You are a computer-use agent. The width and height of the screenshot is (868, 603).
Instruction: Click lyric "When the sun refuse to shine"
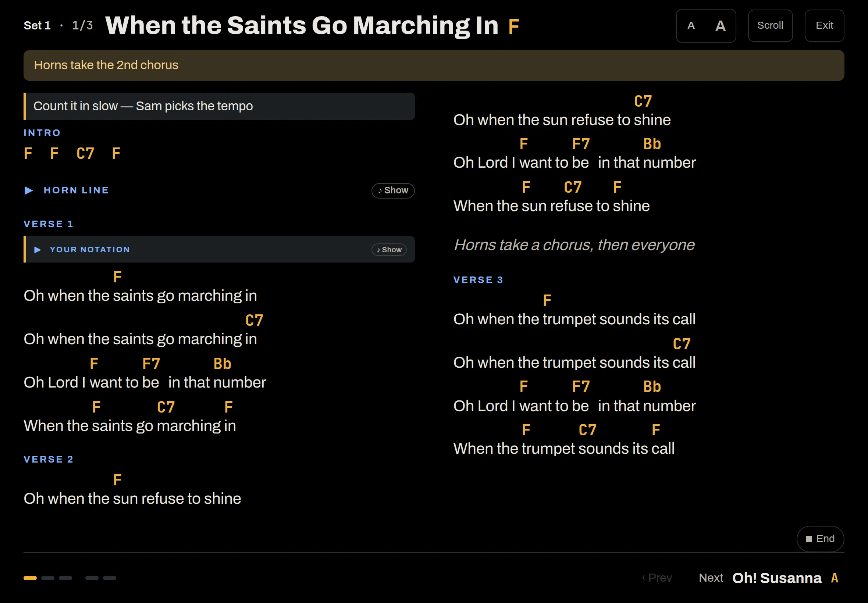coord(551,206)
